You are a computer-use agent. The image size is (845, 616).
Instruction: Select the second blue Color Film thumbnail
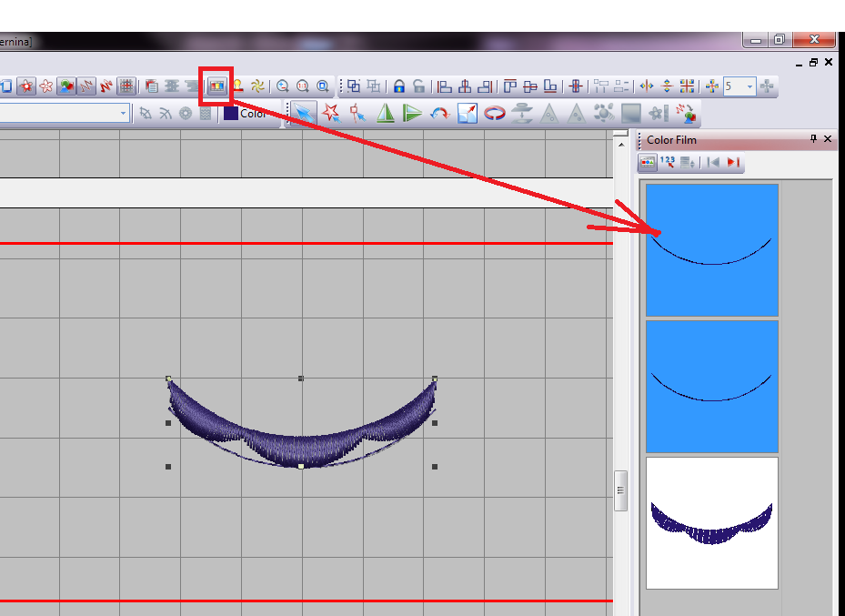(712, 387)
